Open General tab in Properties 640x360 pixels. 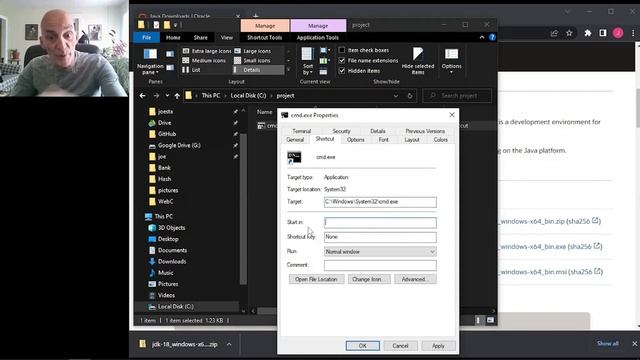[x=295, y=140]
